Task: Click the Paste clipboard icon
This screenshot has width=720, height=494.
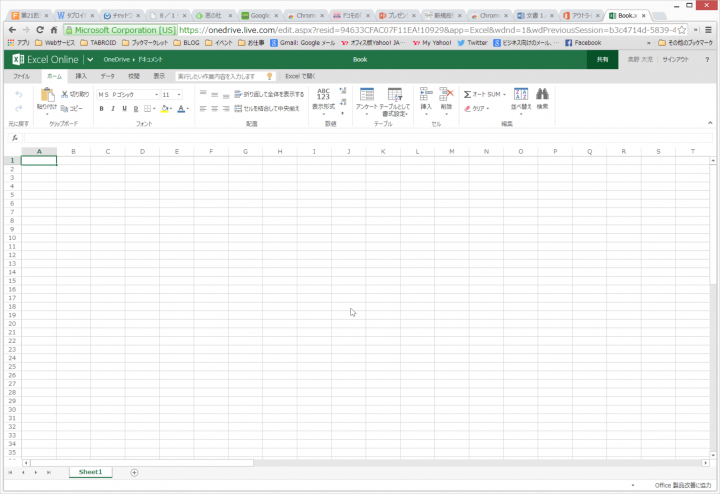Action: (47, 95)
